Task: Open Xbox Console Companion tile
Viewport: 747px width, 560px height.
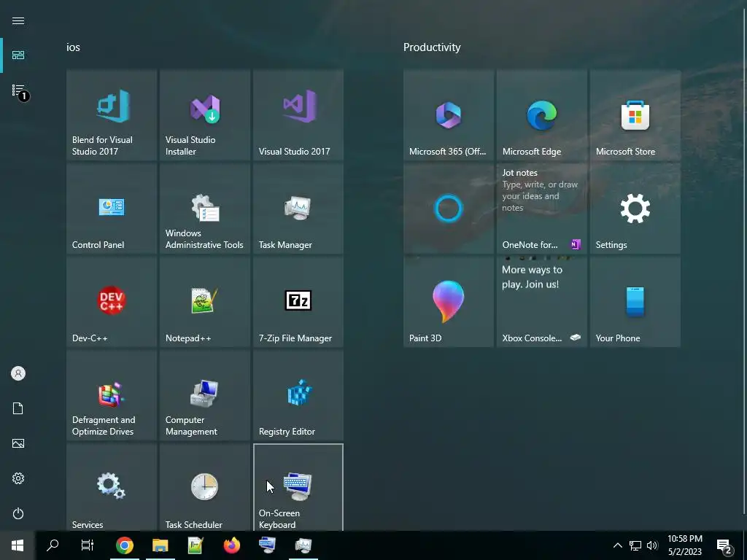Action: click(x=542, y=301)
